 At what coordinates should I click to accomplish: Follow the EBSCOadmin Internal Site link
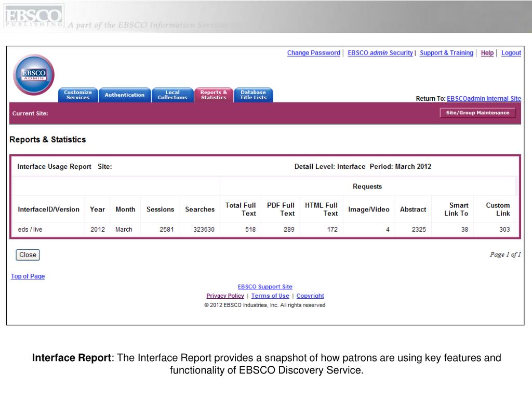pos(484,98)
